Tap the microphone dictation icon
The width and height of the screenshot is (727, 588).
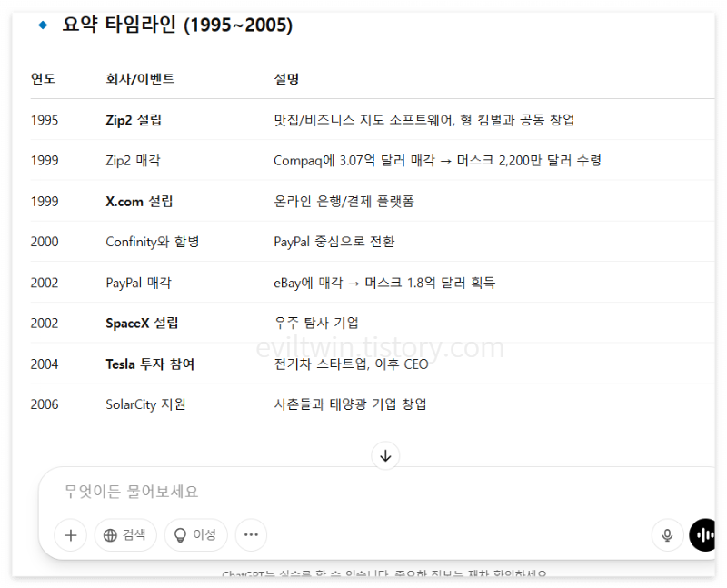point(667,535)
